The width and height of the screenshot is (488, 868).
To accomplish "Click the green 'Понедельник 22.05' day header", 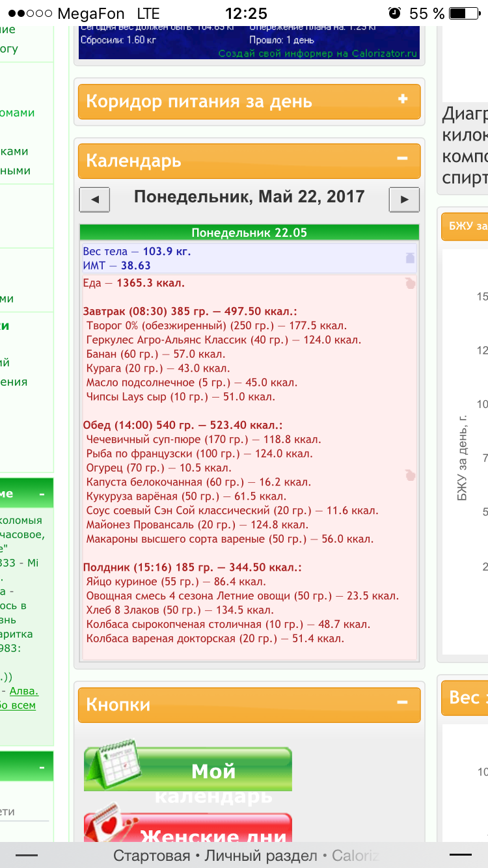I will (x=249, y=232).
